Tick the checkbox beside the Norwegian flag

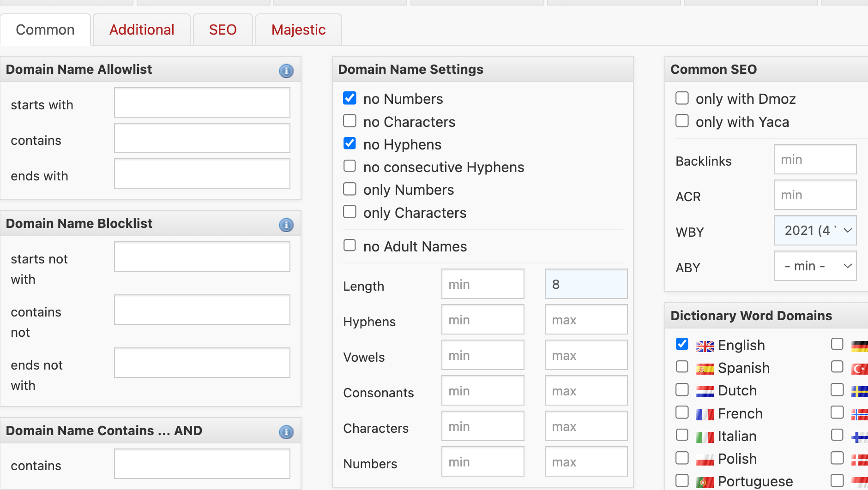(x=837, y=412)
